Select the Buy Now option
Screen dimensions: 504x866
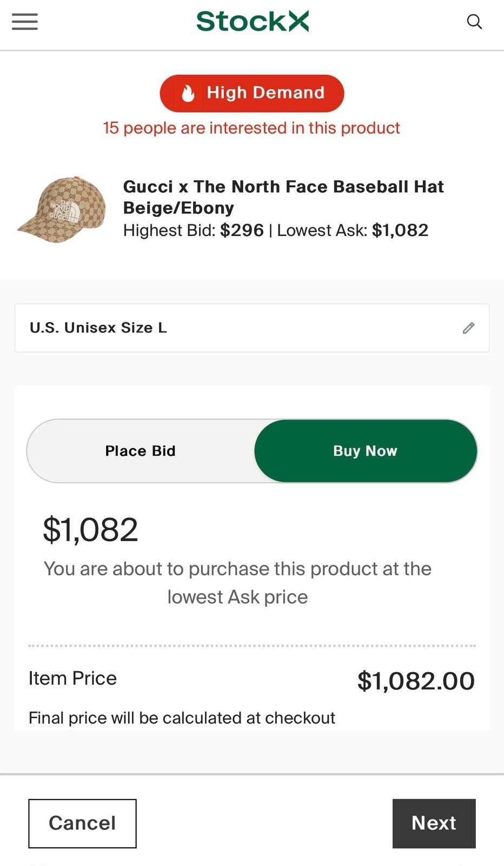click(x=366, y=451)
